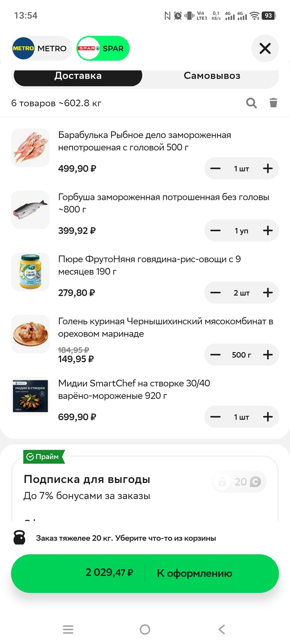
Task: Open the Горбуша product thumbnail
Action: point(30,210)
